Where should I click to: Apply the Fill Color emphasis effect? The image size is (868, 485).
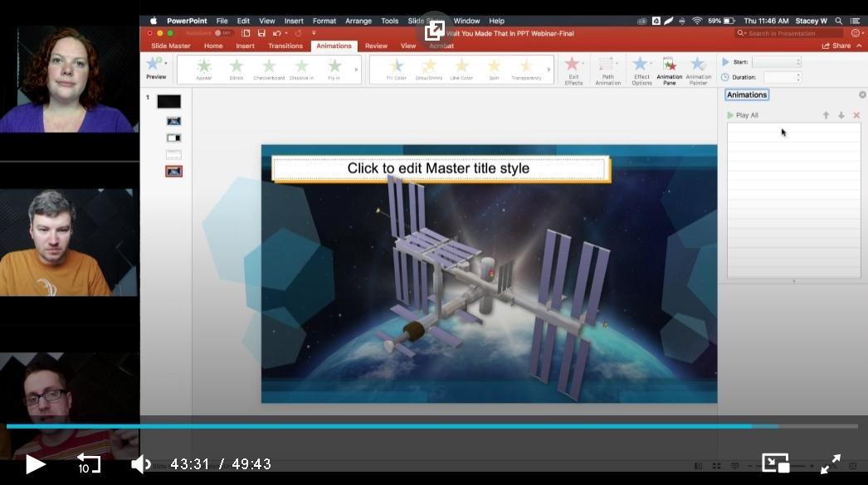tap(397, 70)
